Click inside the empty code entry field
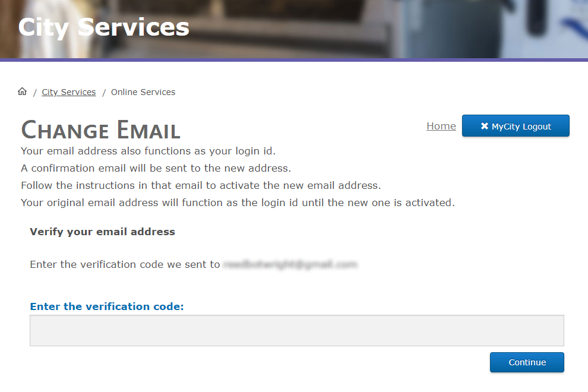The width and height of the screenshot is (588, 392). click(296, 330)
